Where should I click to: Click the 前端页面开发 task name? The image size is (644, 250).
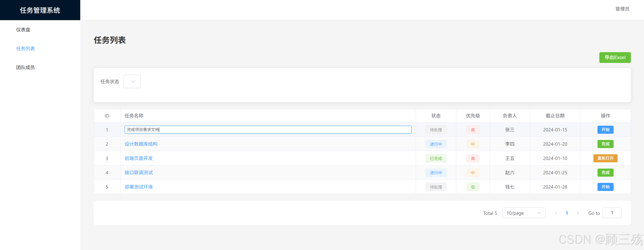[139, 158]
